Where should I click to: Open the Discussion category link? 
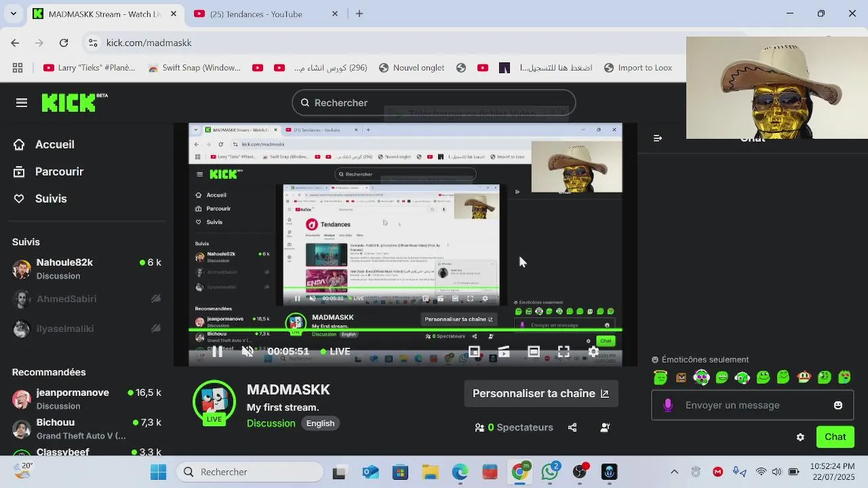(271, 424)
